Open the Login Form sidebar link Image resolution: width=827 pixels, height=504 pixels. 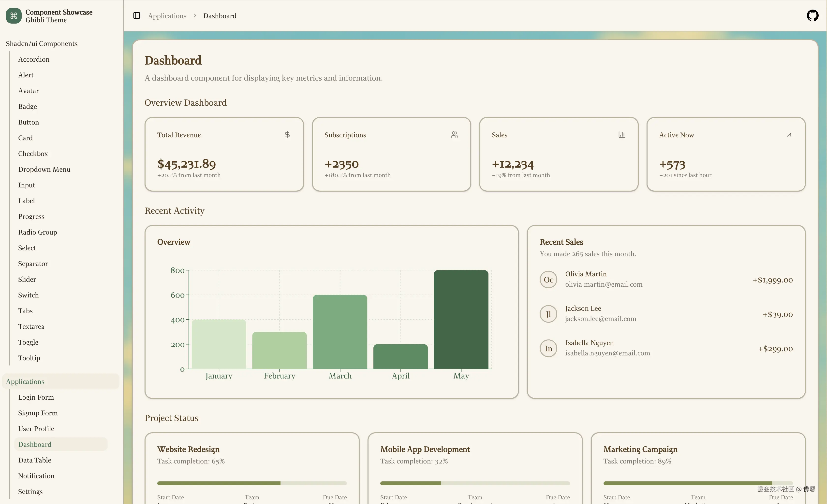pos(36,397)
